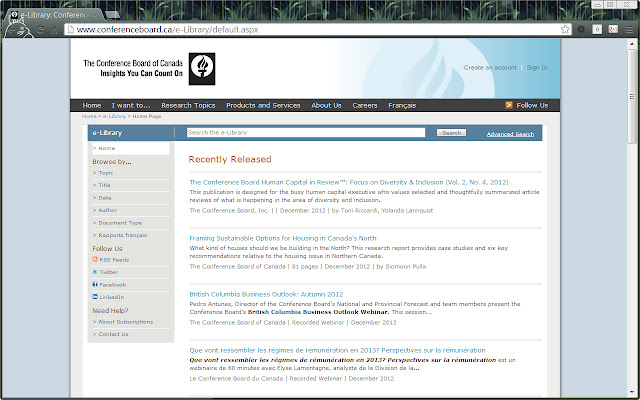The height and width of the screenshot is (400, 640).
Task: Click the 'e-Library' header label
Action: click(107, 133)
